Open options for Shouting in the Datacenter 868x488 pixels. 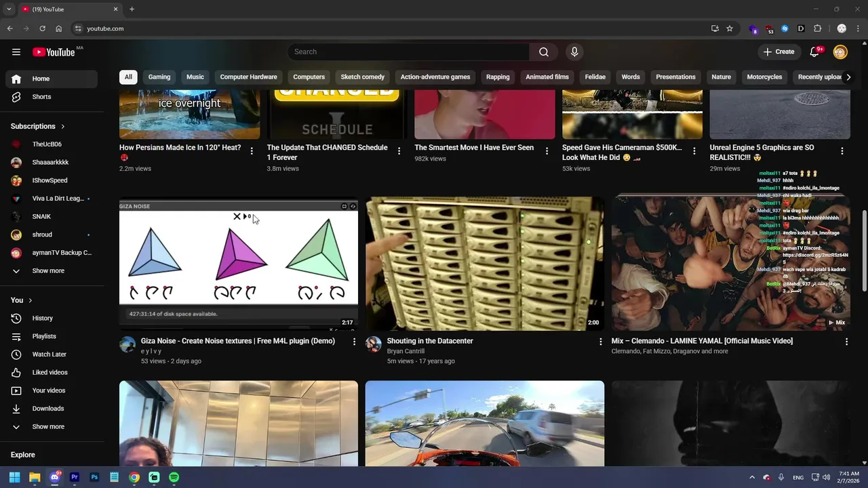[599, 342]
